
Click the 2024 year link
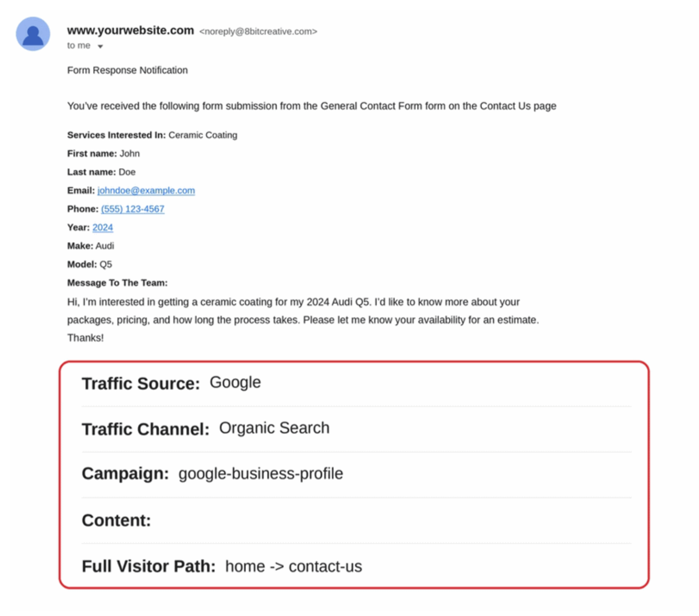[x=103, y=227]
